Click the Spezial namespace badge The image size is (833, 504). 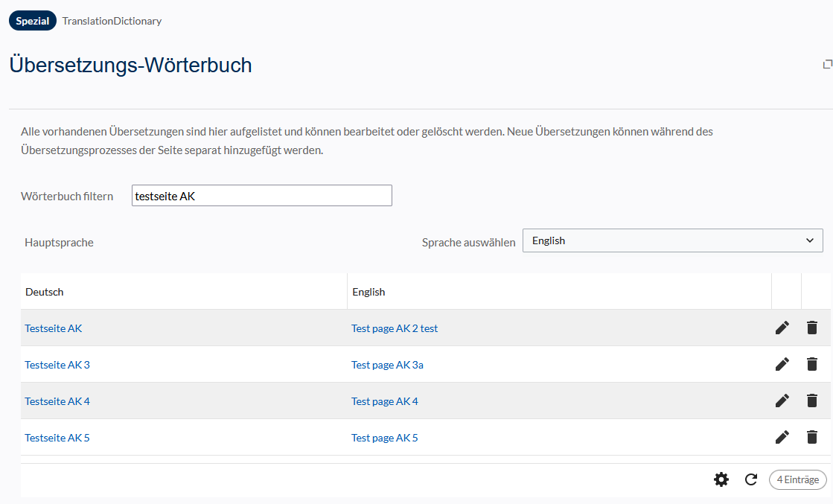click(33, 21)
